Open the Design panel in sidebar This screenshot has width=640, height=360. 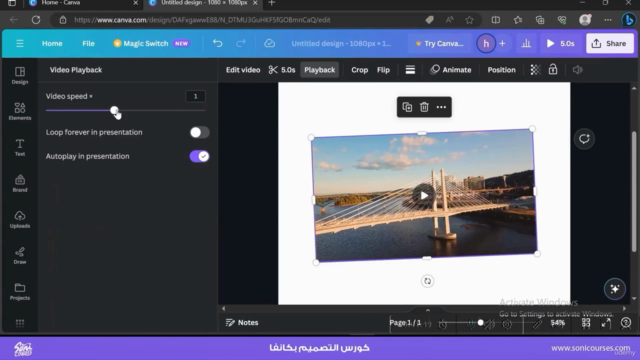pyautogui.click(x=20, y=75)
